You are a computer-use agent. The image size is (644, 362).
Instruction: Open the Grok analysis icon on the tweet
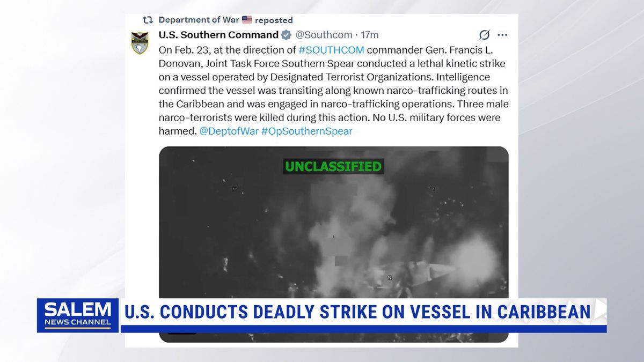point(484,35)
